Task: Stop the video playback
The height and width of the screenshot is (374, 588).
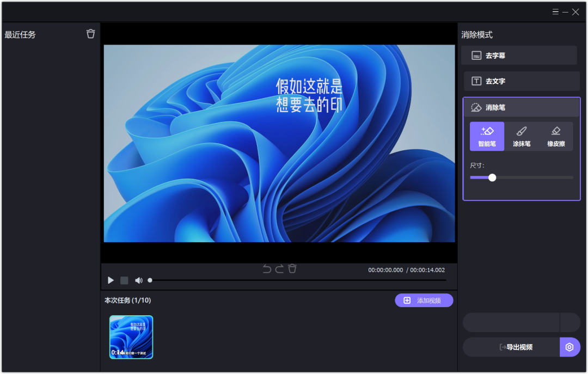Action: (x=124, y=280)
